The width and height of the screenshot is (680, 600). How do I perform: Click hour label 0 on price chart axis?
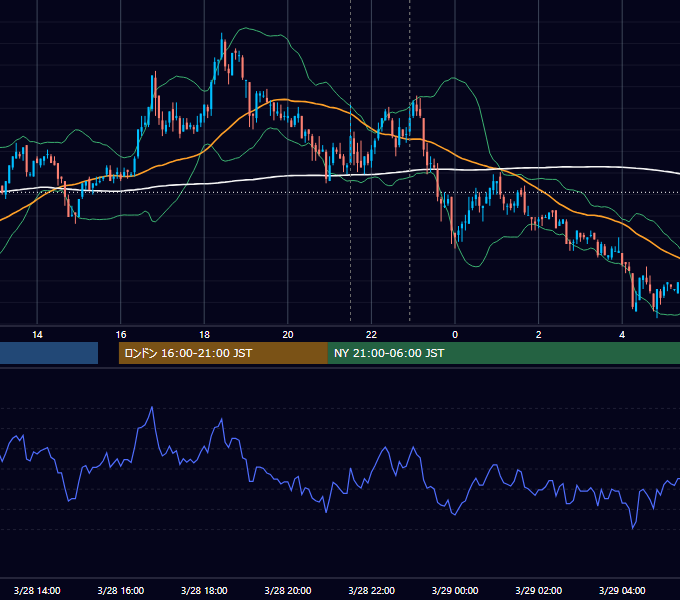tap(455, 335)
